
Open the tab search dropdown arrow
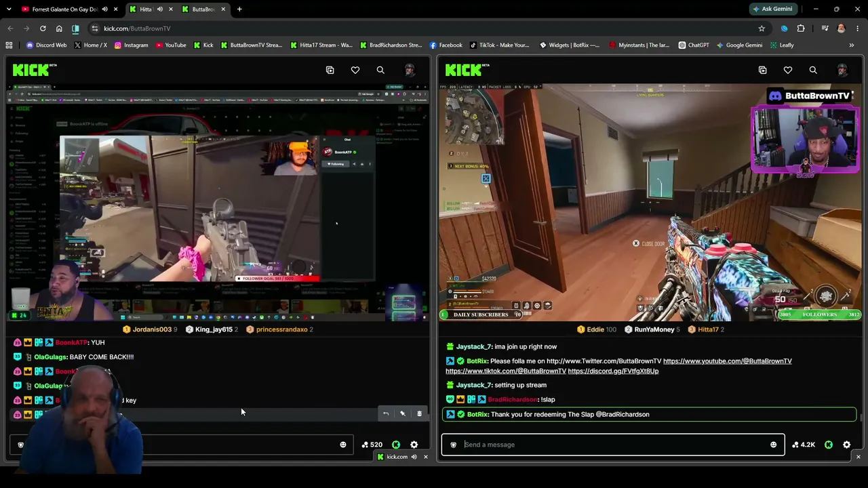pos(9,9)
